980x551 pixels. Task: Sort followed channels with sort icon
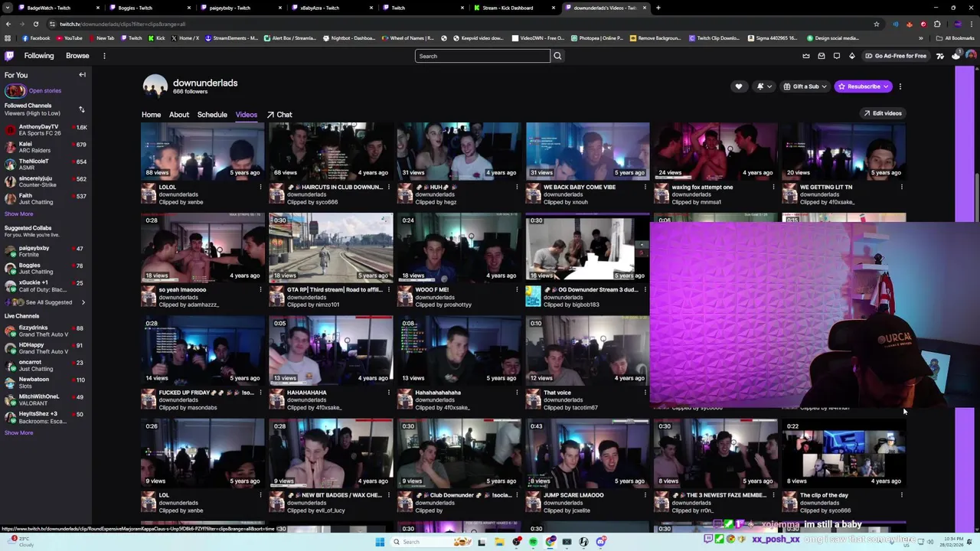click(x=82, y=109)
